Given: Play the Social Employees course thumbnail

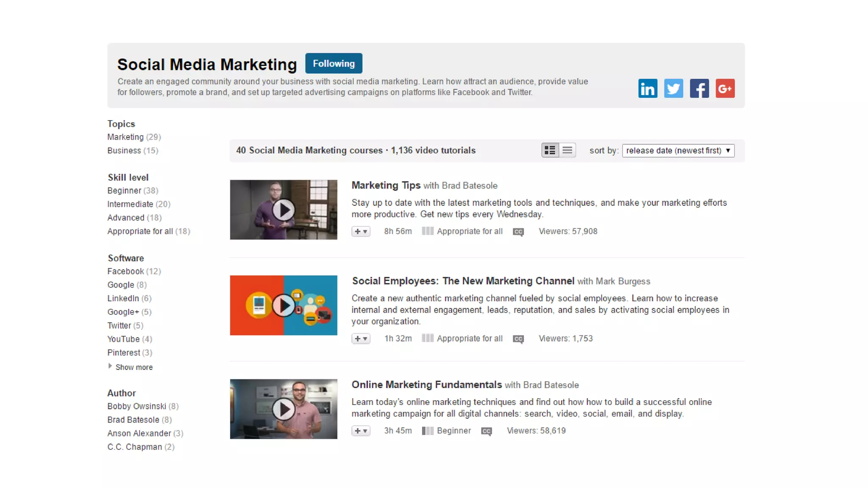Looking at the screenshot, I should coord(284,305).
